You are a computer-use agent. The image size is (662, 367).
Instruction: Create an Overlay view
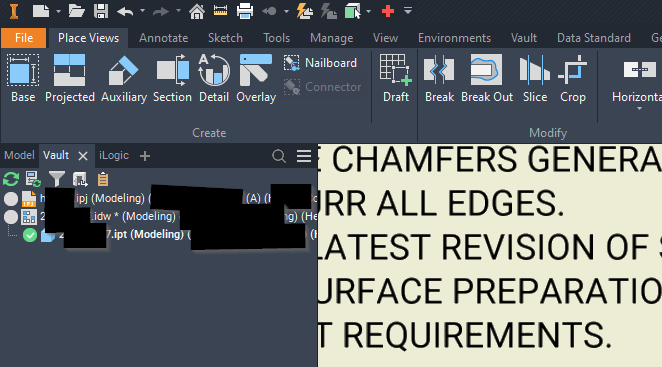tap(256, 79)
